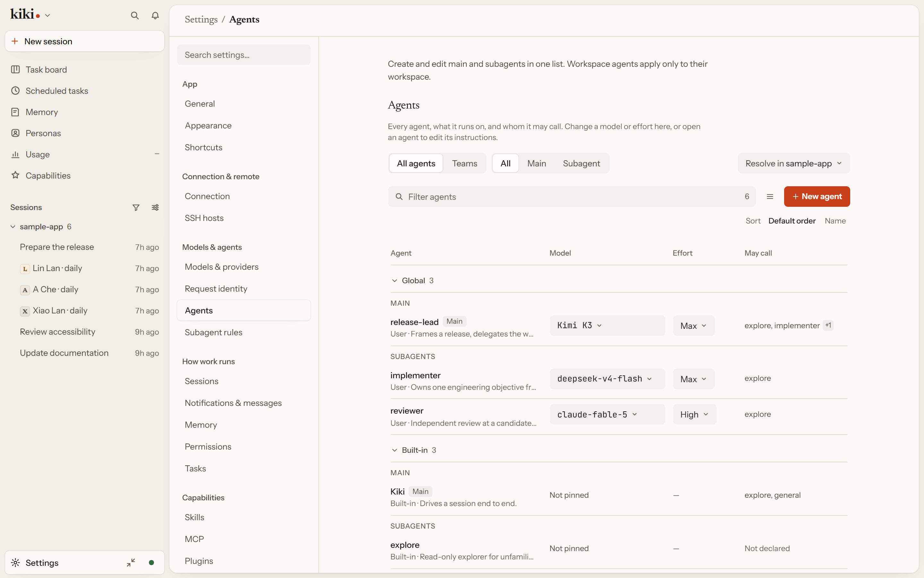Image resolution: width=924 pixels, height=578 pixels.
Task: Click the Xiao Lan persona avatar
Action: [25, 311]
